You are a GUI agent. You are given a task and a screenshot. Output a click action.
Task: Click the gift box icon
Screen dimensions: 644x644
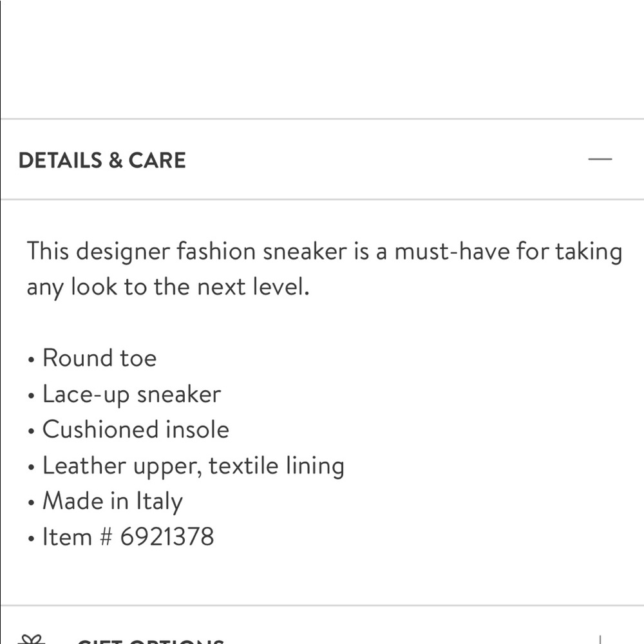(x=32, y=639)
